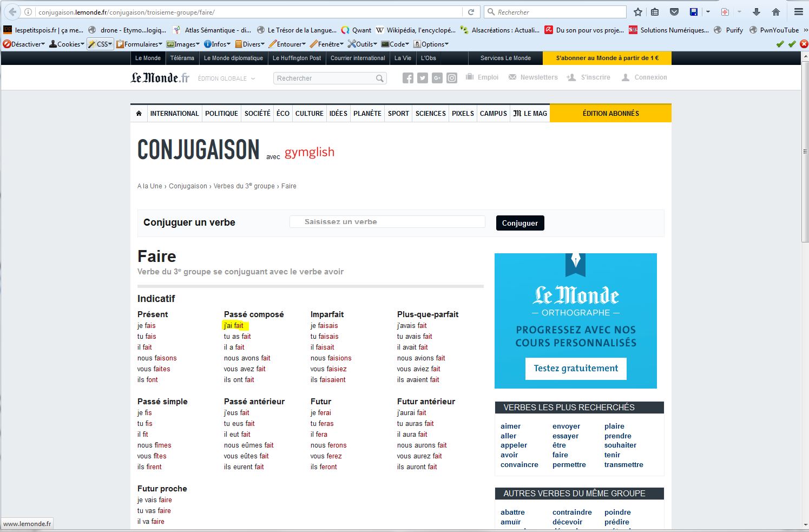The height and width of the screenshot is (532, 809).
Task: Click the Facebook icon in header
Action: pyautogui.click(x=408, y=78)
